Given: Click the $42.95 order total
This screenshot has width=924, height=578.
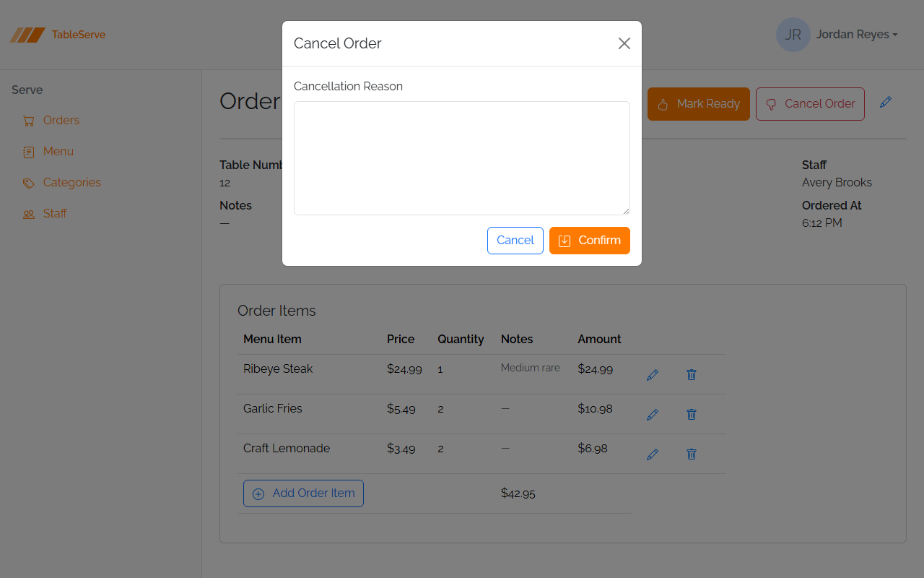Looking at the screenshot, I should 518,494.
